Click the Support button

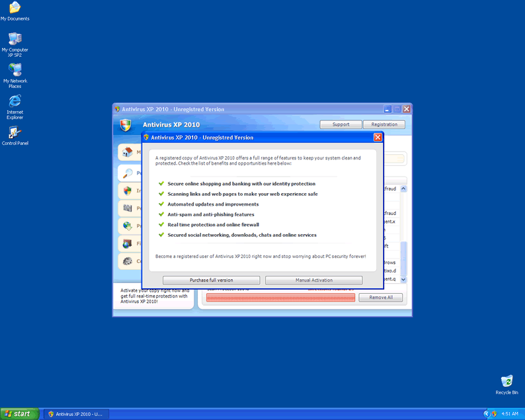pyautogui.click(x=341, y=124)
